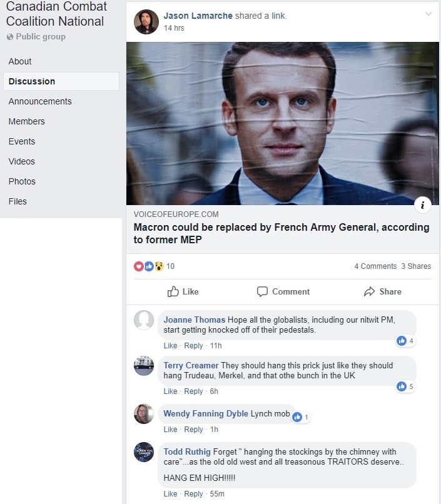Screen dimensions: 441x504
Task: Open Jason Lamarche's profile picture
Action: 146,22
